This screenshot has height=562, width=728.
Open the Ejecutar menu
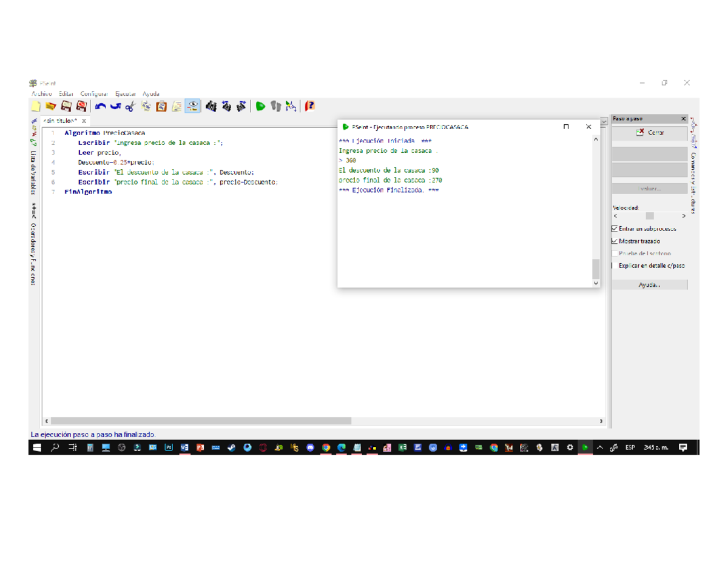(x=126, y=94)
